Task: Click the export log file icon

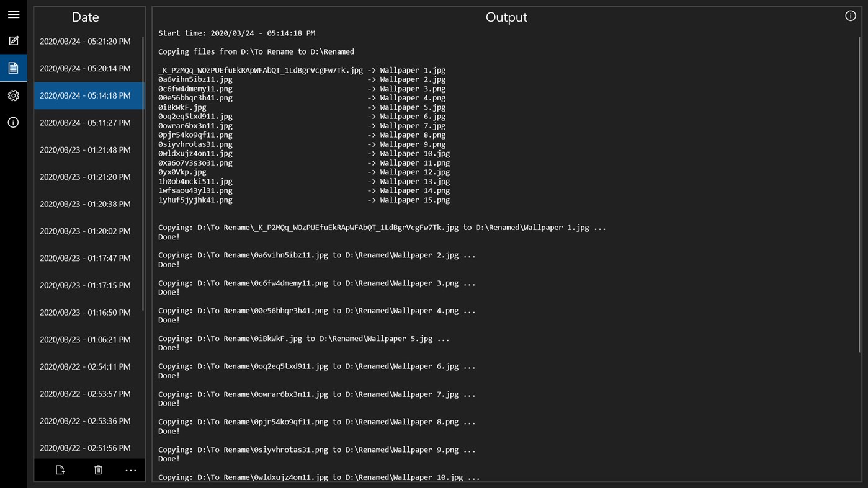Action: click(x=60, y=470)
